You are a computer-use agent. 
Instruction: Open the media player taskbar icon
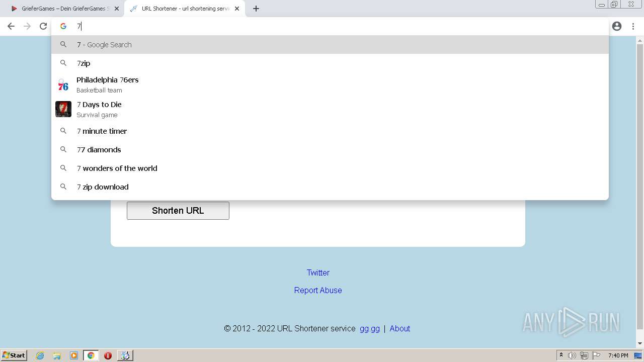pyautogui.click(x=74, y=355)
